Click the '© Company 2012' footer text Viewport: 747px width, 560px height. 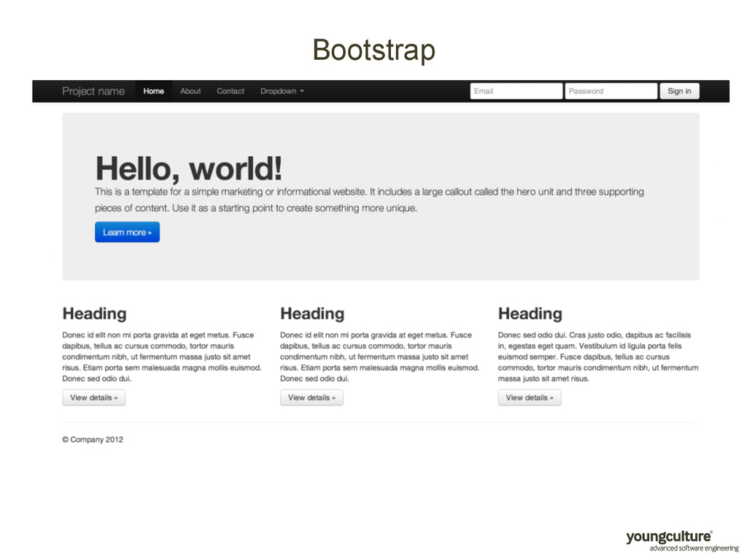click(x=93, y=440)
